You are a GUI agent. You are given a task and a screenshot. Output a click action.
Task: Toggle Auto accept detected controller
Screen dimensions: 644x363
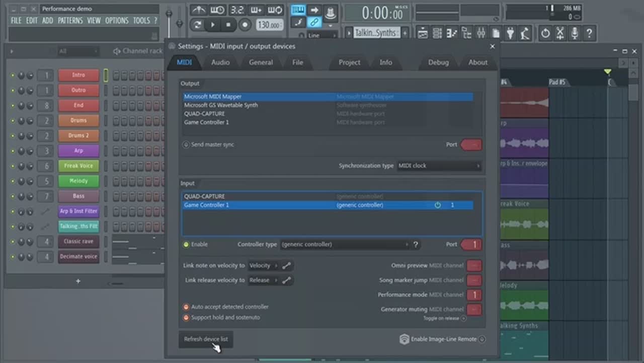(x=186, y=307)
